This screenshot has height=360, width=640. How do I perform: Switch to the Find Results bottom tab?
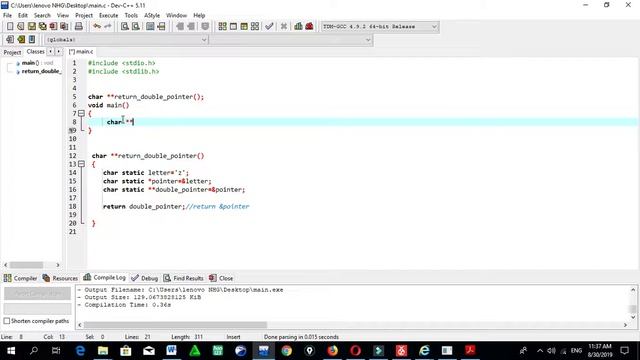(184, 278)
